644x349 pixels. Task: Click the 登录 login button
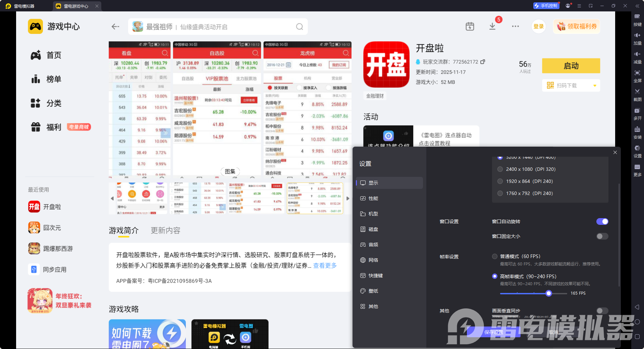click(538, 27)
